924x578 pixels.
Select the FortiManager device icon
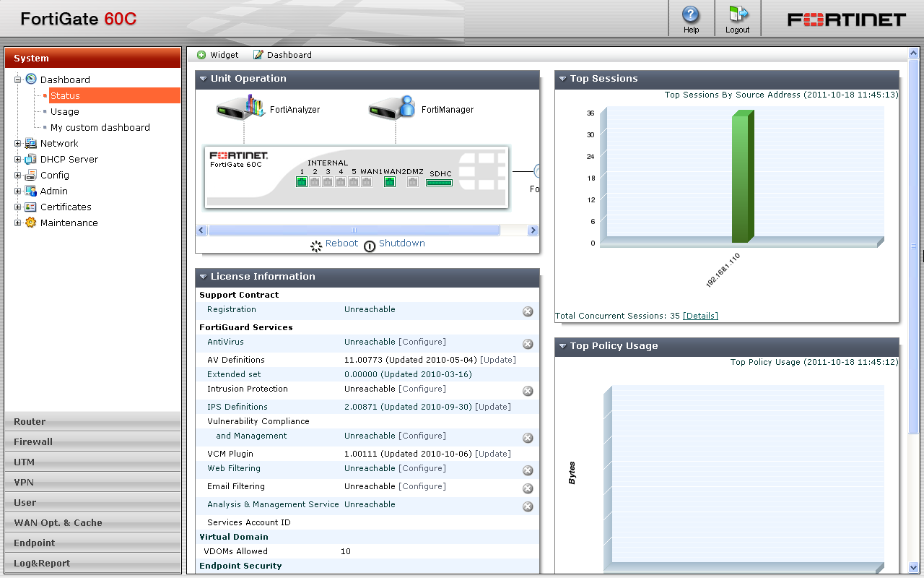coord(393,108)
